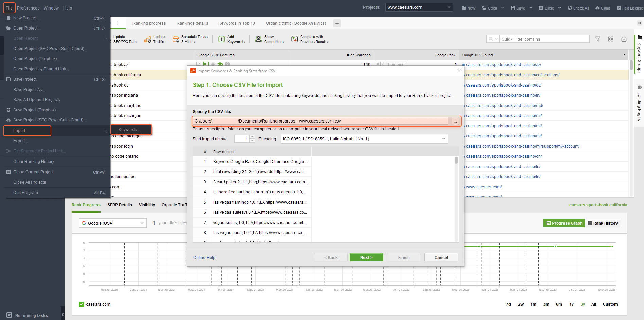644x320 pixels.
Task: Click Update Traffic toolbar icon
Action: [147, 39]
